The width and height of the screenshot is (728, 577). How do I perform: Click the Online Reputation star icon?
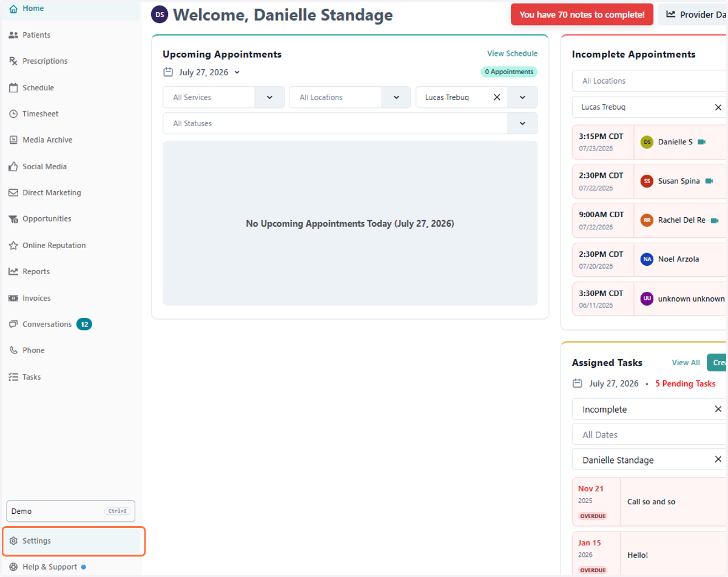coord(13,246)
